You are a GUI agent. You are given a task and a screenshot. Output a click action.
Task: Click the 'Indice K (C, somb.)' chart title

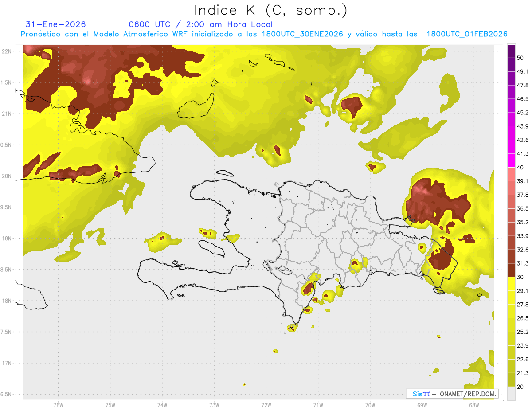[271, 10]
